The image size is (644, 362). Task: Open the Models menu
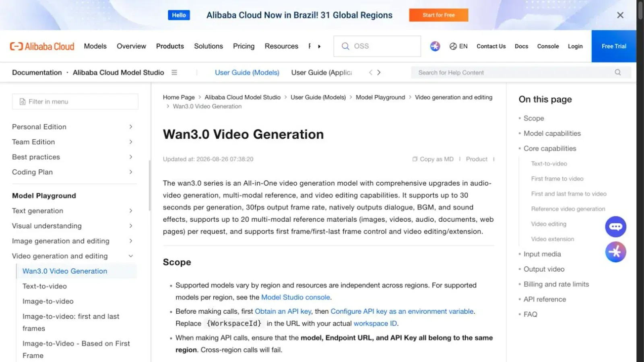(95, 46)
